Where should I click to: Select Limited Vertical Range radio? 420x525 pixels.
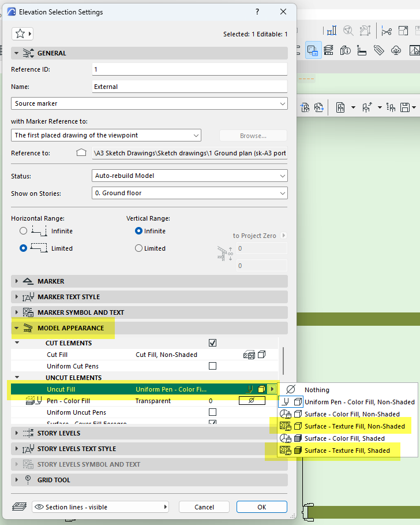[x=138, y=248]
